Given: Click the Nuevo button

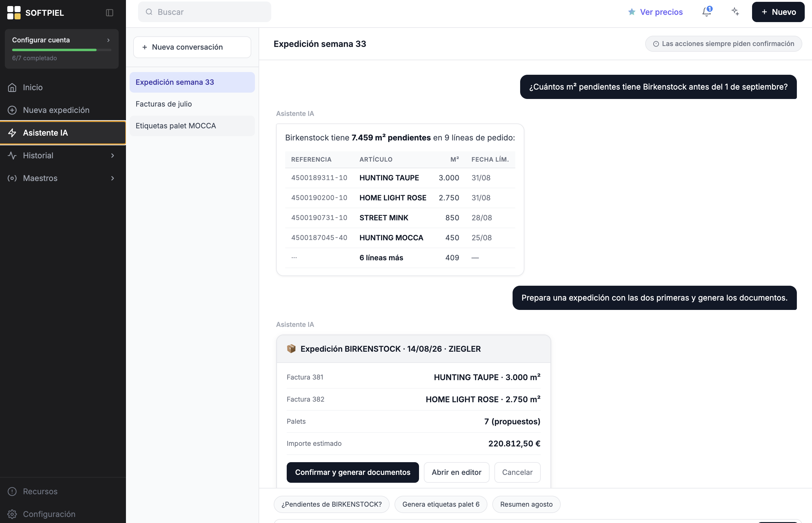Looking at the screenshot, I should click(778, 12).
